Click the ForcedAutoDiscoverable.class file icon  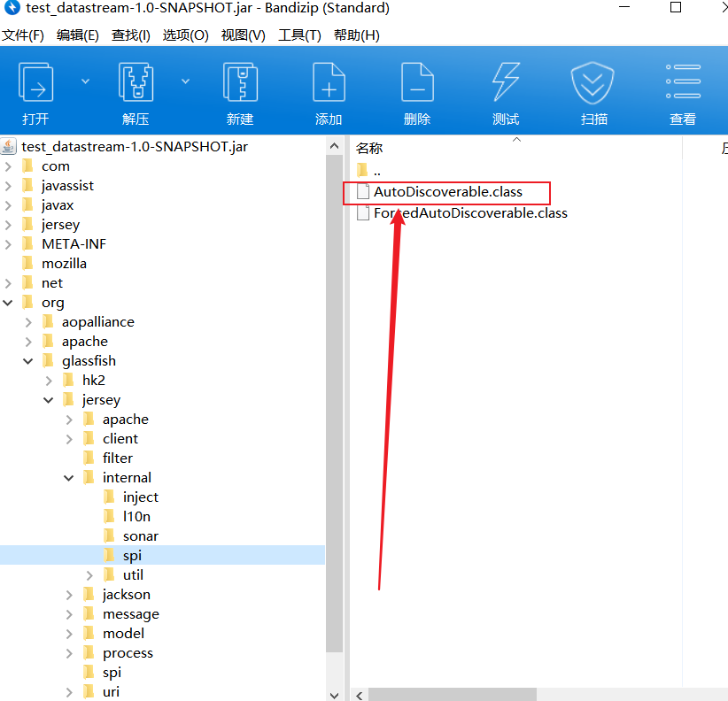tap(363, 213)
